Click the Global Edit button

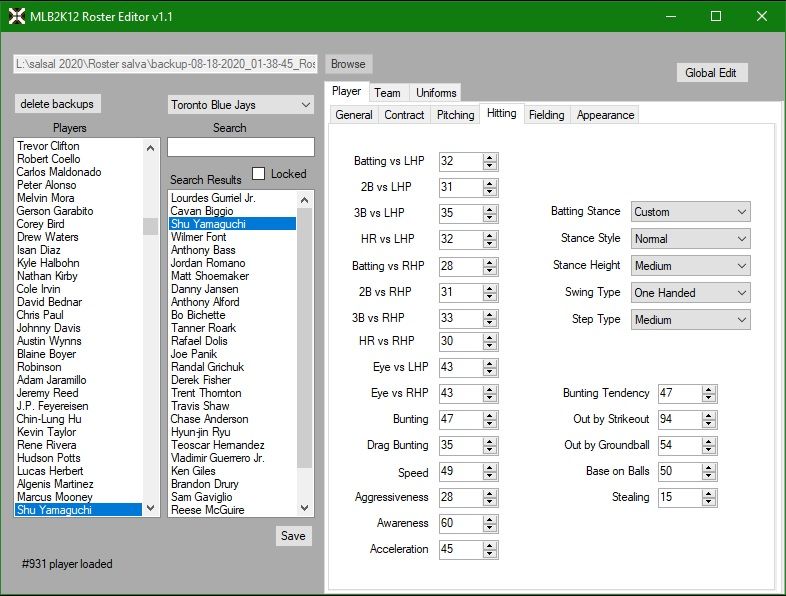710,73
